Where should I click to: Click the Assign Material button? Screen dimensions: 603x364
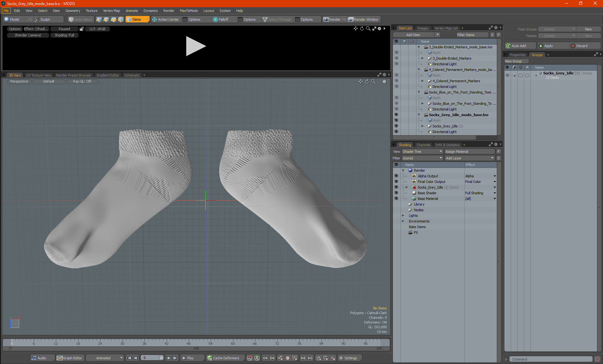pyautogui.click(x=470, y=152)
